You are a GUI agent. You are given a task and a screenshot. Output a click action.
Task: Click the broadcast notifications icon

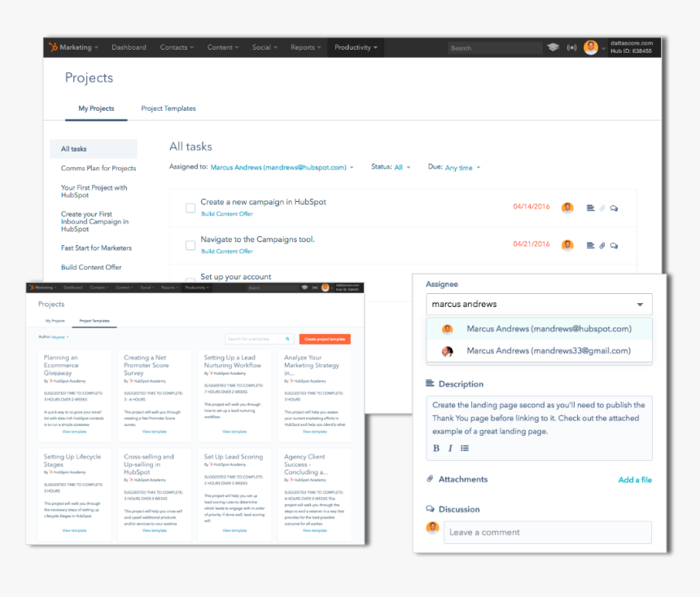click(x=572, y=47)
